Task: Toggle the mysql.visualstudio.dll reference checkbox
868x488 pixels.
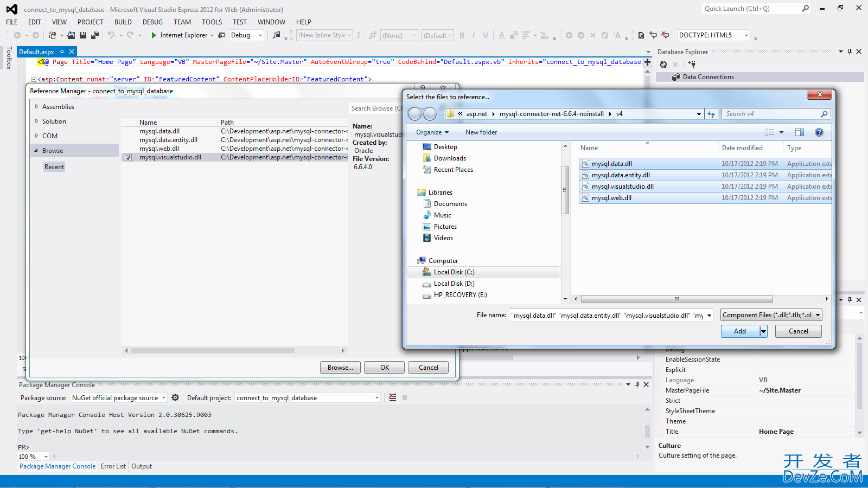Action: coord(128,158)
